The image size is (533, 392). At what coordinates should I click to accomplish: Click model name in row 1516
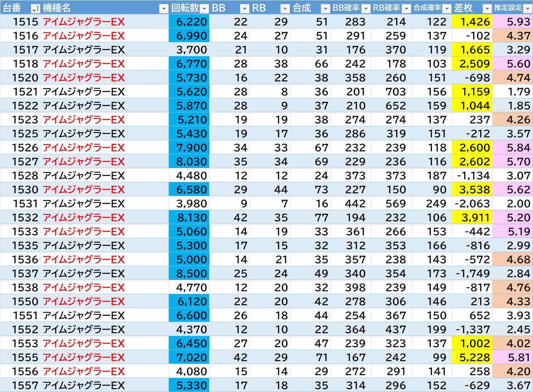(x=84, y=36)
